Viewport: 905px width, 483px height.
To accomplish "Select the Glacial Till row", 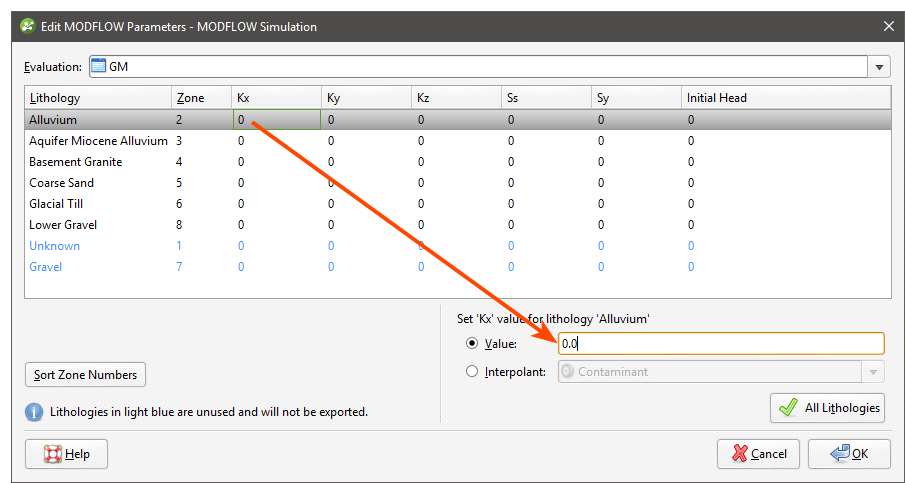I will click(458, 204).
